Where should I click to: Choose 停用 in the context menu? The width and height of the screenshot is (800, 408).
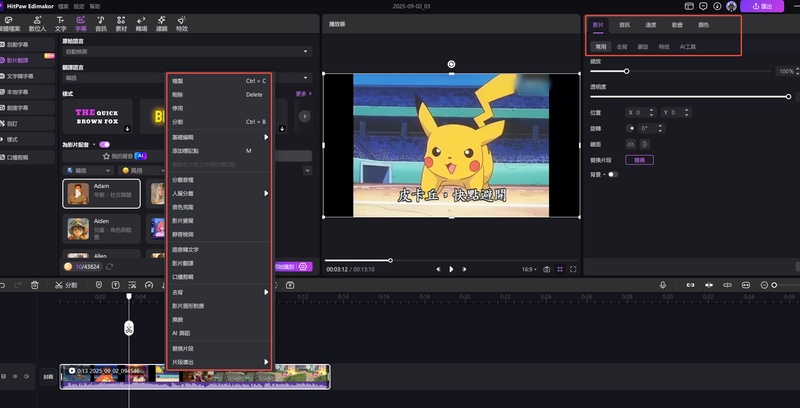coord(219,109)
